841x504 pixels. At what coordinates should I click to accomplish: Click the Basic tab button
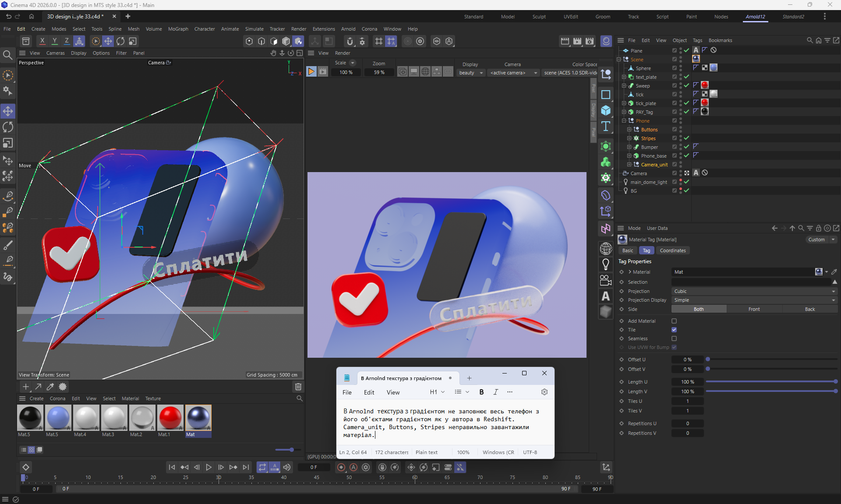627,250
